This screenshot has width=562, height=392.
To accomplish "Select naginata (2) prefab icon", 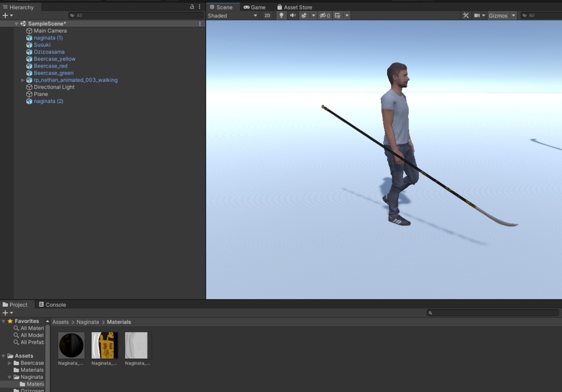I will [x=30, y=101].
